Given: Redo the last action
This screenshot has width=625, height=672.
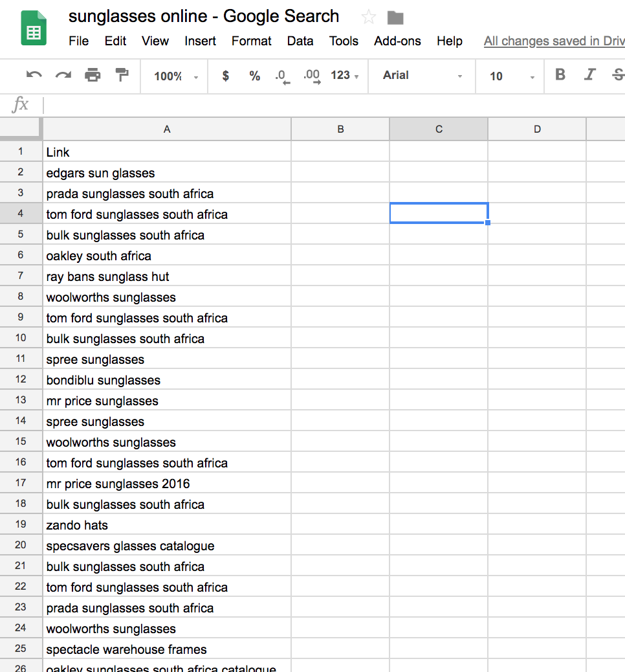Looking at the screenshot, I should pyautogui.click(x=63, y=76).
